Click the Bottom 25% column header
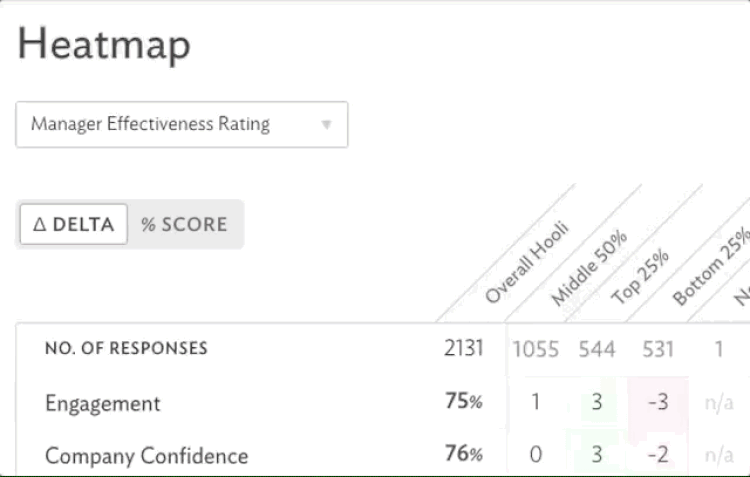 pyautogui.click(x=711, y=267)
